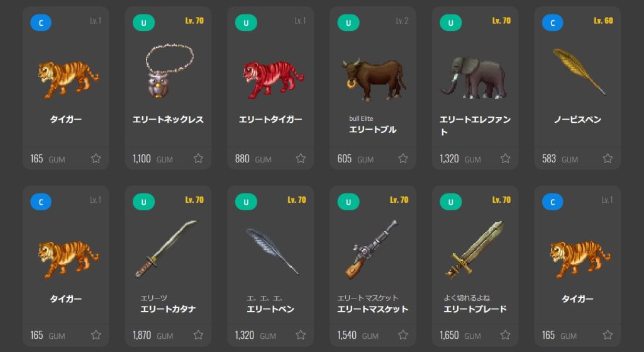Favorite the 1,650 GUM blade listing
The width and height of the screenshot is (644, 352).
[505, 335]
